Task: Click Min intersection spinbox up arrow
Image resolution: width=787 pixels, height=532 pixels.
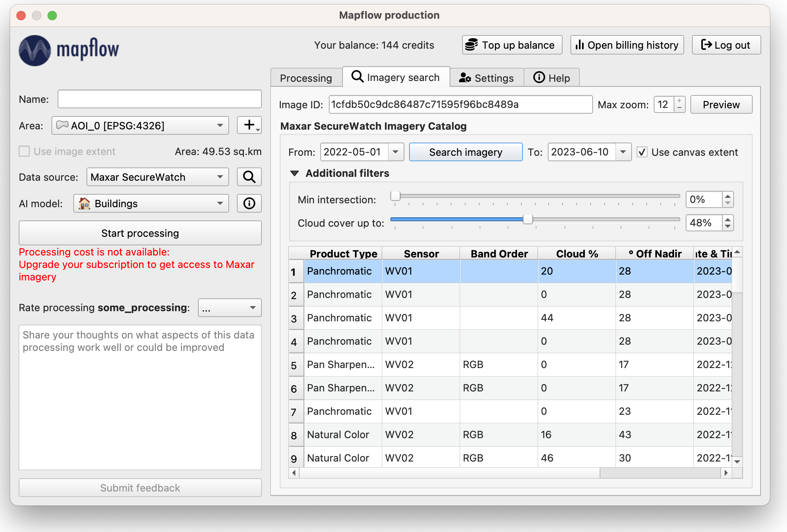Action: click(x=728, y=196)
